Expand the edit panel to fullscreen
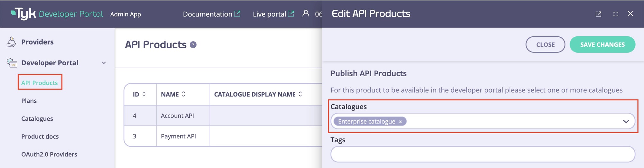Screen dimensions: 644x168 616,14
